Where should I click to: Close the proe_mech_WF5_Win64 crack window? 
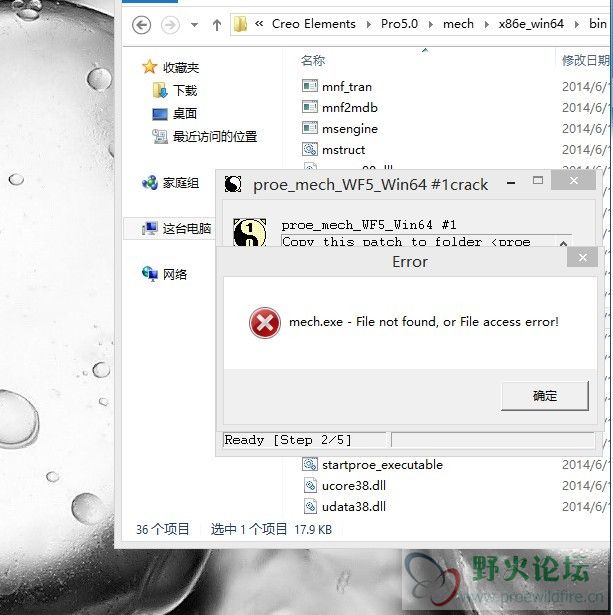[573, 180]
